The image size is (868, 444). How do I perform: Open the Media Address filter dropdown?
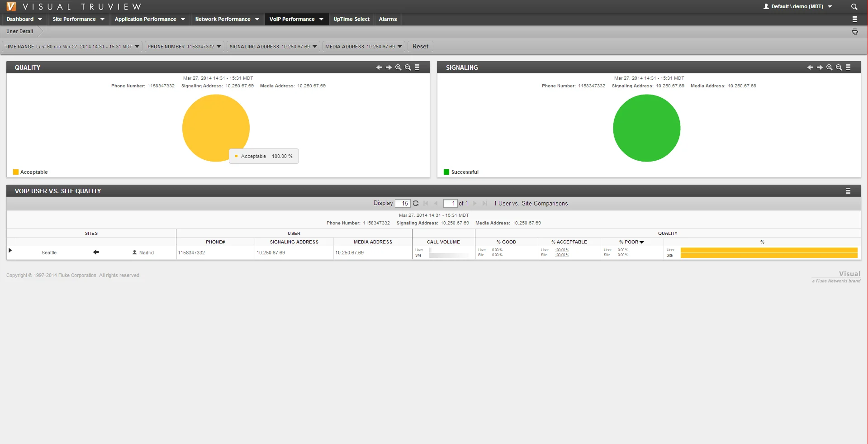(364, 47)
